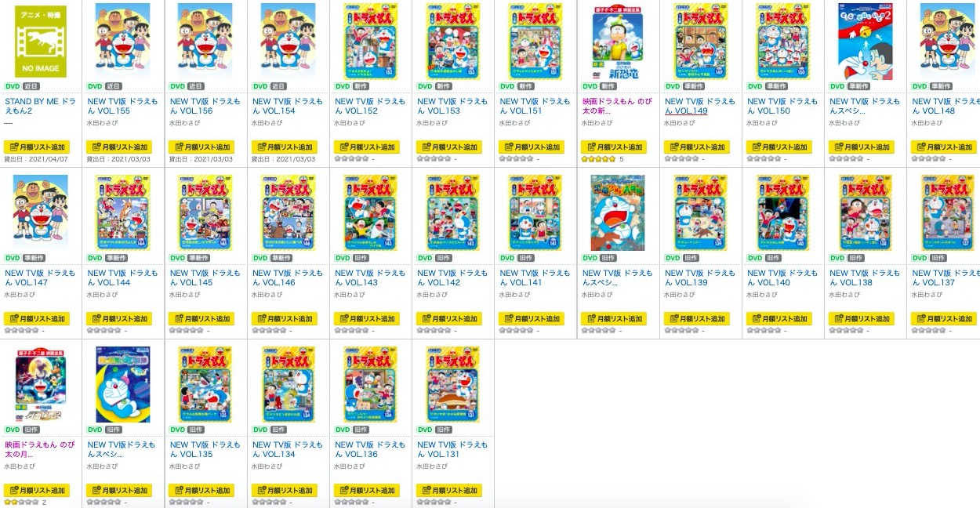The image size is (980, 508).
Task: Open 映画ドラえもん のび太の月... movie link
Action: (41, 449)
